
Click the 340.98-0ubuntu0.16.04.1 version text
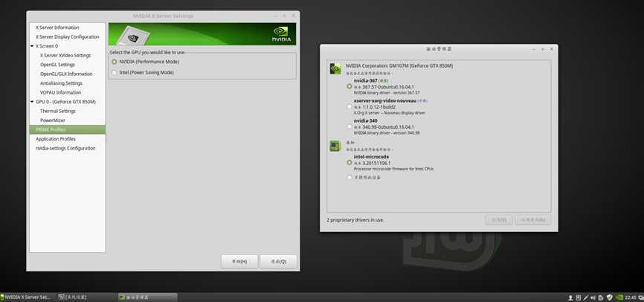(x=388, y=127)
